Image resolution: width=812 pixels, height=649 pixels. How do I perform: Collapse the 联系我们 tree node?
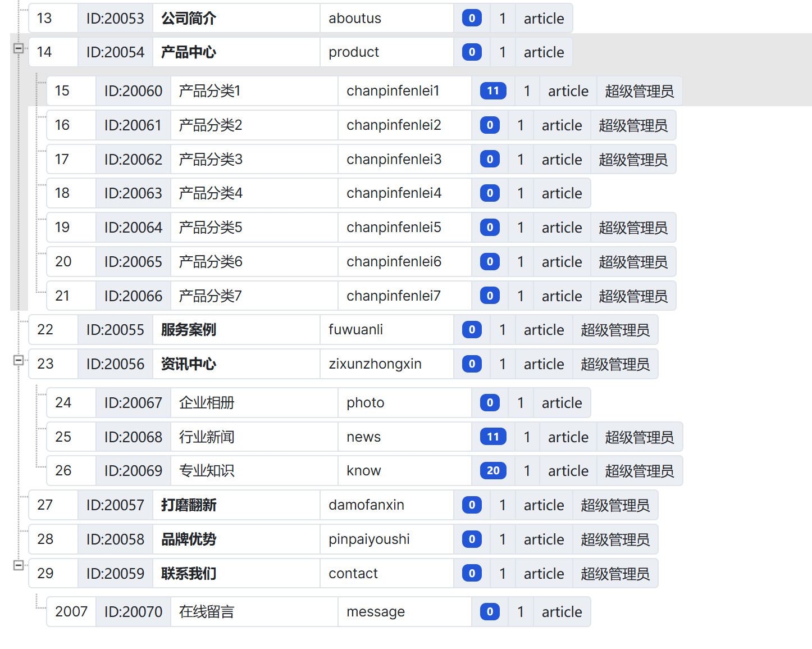(18, 565)
